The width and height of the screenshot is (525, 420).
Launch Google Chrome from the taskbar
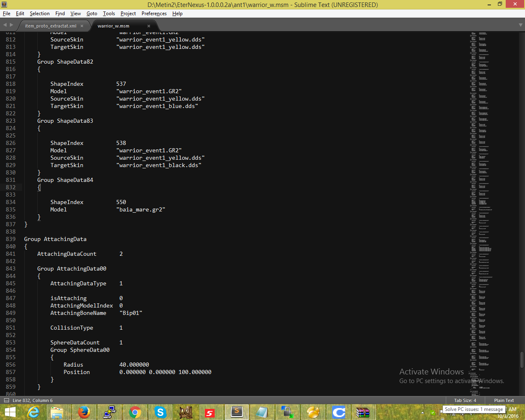(135, 412)
